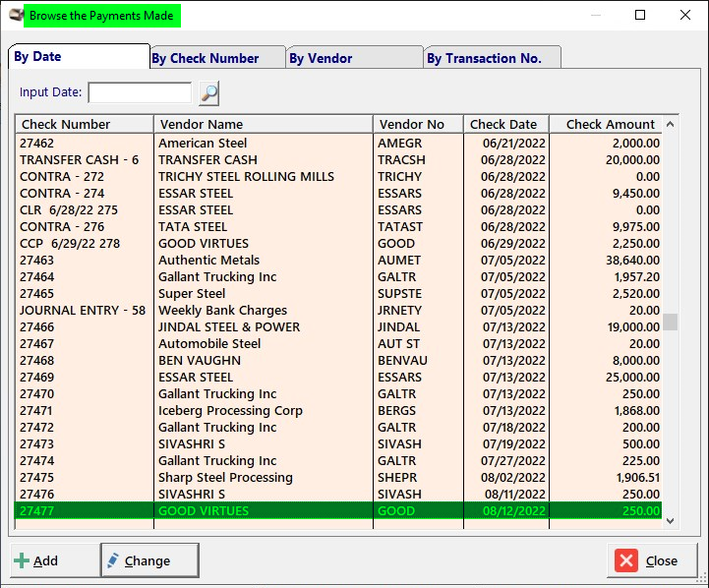Viewport: 709px width, 588px height.
Task: Click vendor number TRACSH
Action: (401, 160)
